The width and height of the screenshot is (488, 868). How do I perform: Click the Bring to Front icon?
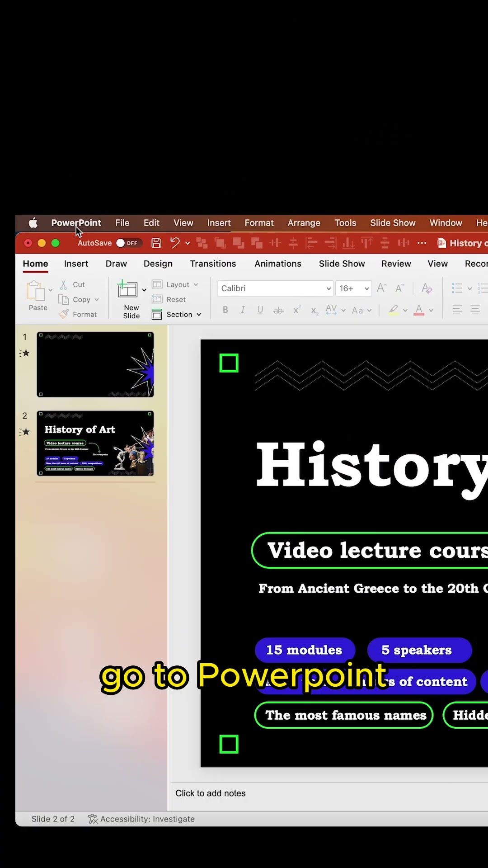(220, 243)
